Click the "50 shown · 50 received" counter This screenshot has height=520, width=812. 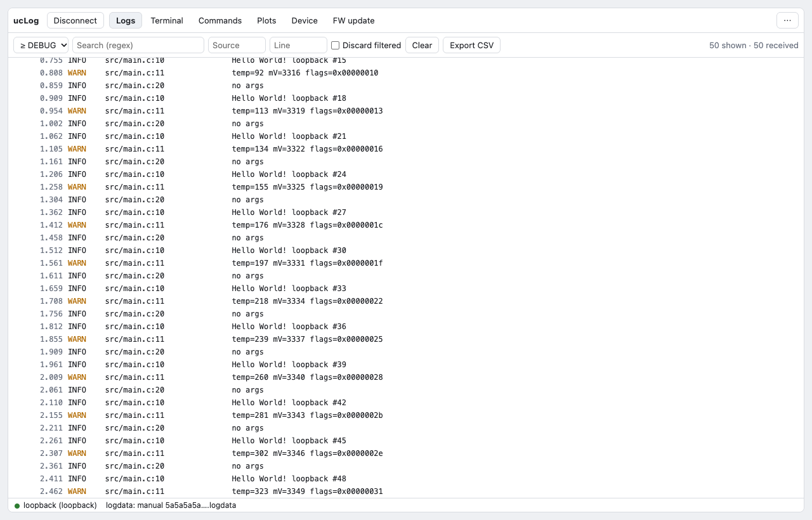click(754, 45)
